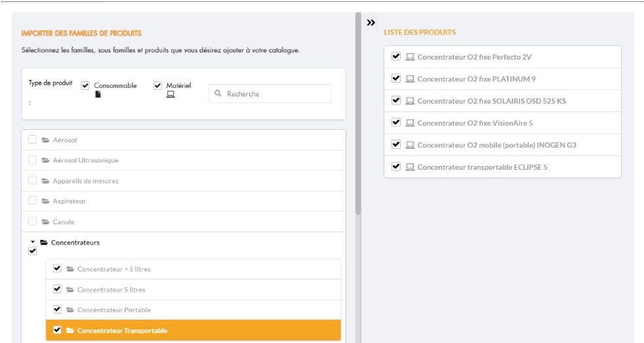Viewport: 644px width, 343px height.
Task: Click the Canule folder icon
Action: pyautogui.click(x=46, y=222)
